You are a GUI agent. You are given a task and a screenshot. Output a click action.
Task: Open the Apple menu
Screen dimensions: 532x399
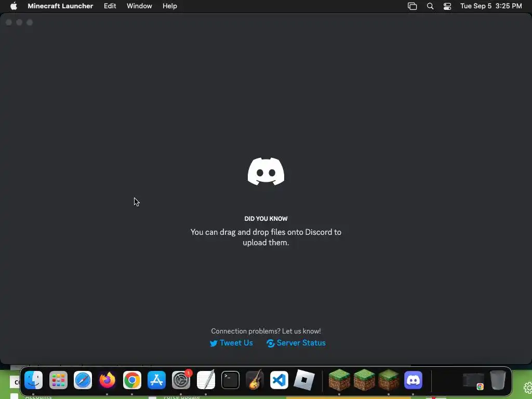click(x=14, y=6)
